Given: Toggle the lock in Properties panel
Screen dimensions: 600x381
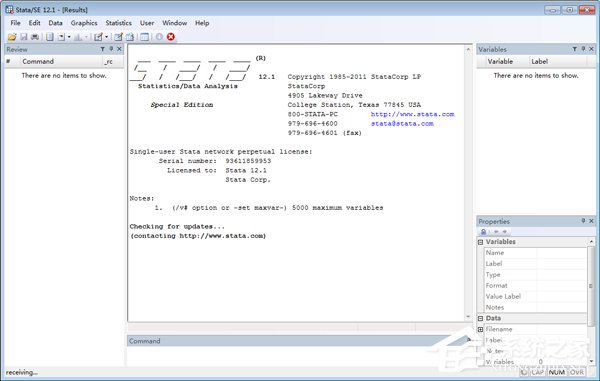Looking at the screenshot, I should click(x=483, y=232).
